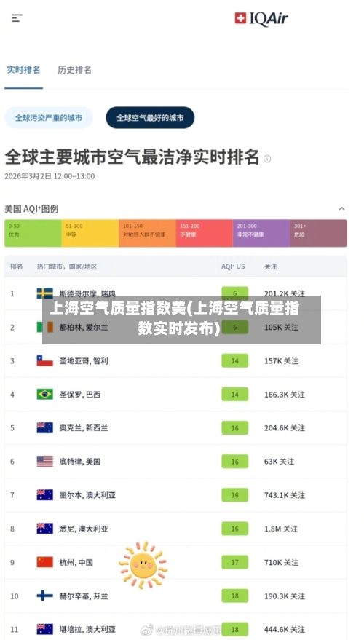
Task: Open 圣地亚哥, 智利 city link
Action: pyautogui.click(x=84, y=361)
